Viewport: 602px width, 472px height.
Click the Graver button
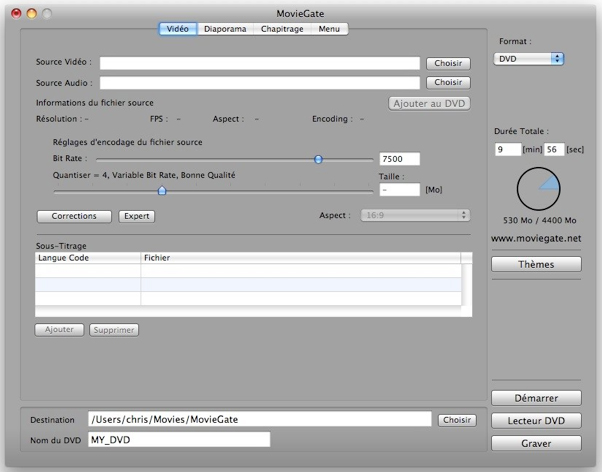click(536, 443)
